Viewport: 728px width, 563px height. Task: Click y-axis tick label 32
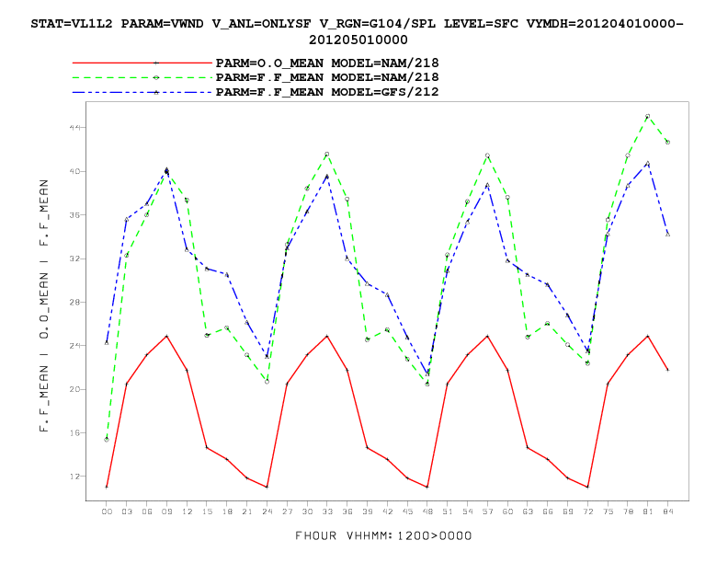74,259
